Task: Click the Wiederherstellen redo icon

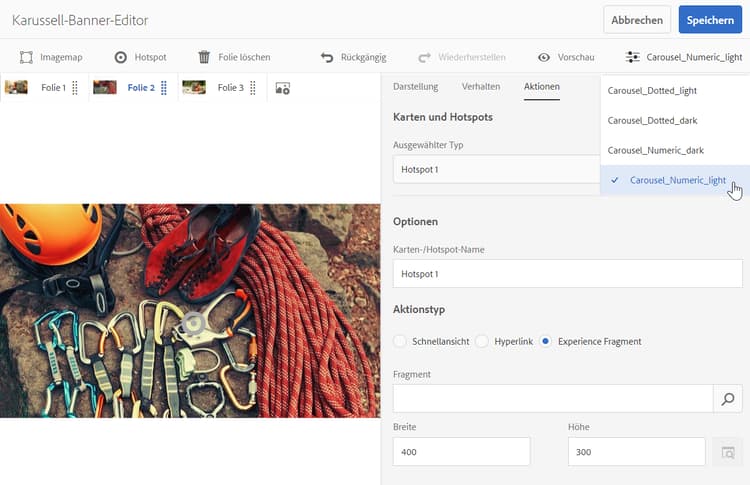Action: coord(424,57)
